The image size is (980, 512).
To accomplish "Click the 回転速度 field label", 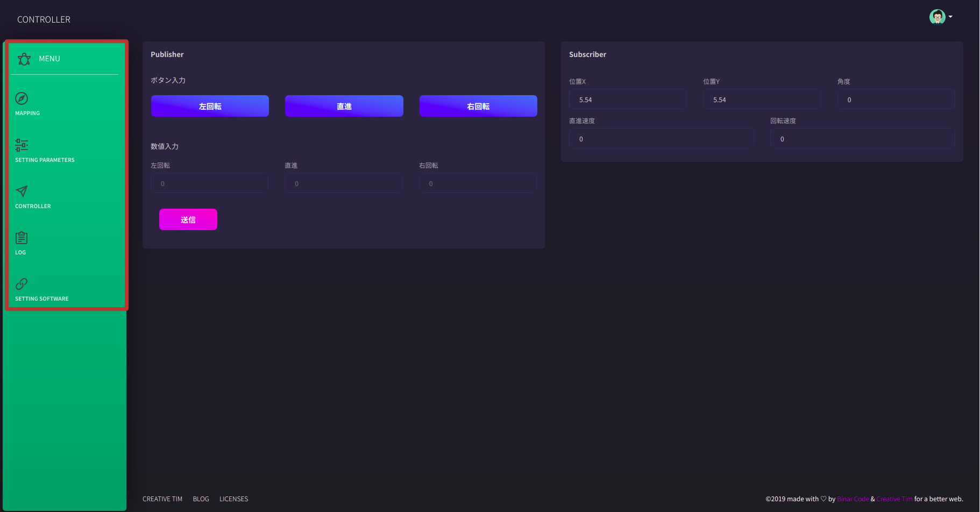I will tap(783, 121).
